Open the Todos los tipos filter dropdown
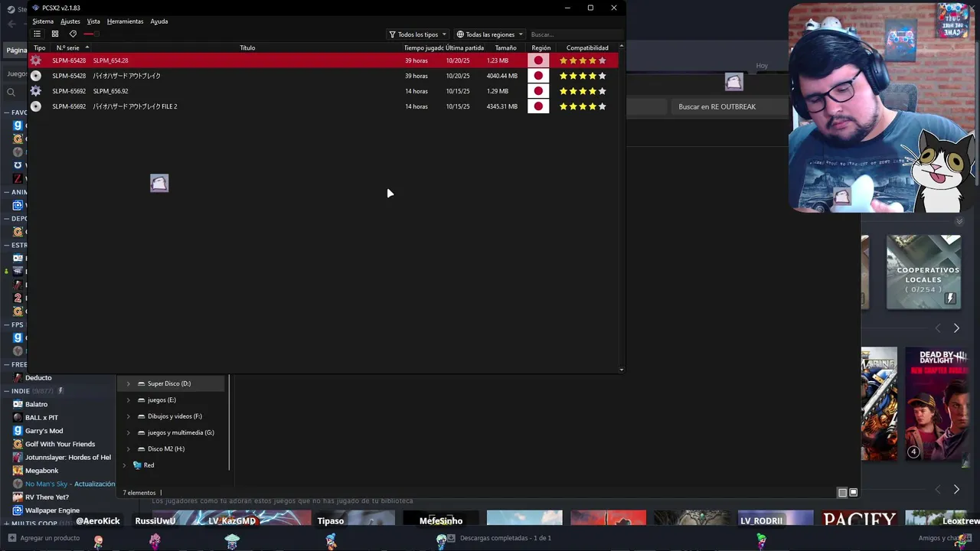Screen dimensions: 980x551 click(418, 34)
